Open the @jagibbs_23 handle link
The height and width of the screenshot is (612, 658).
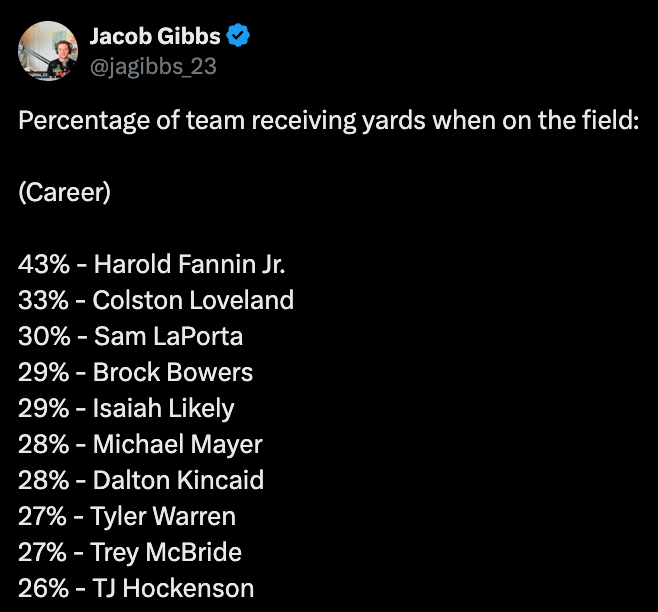click(153, 66)
